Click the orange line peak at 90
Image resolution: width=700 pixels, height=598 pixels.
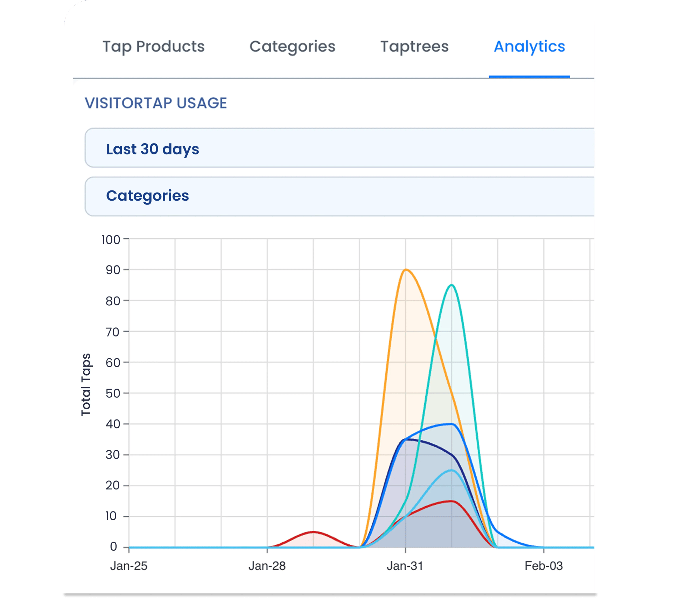coord(406,270)
